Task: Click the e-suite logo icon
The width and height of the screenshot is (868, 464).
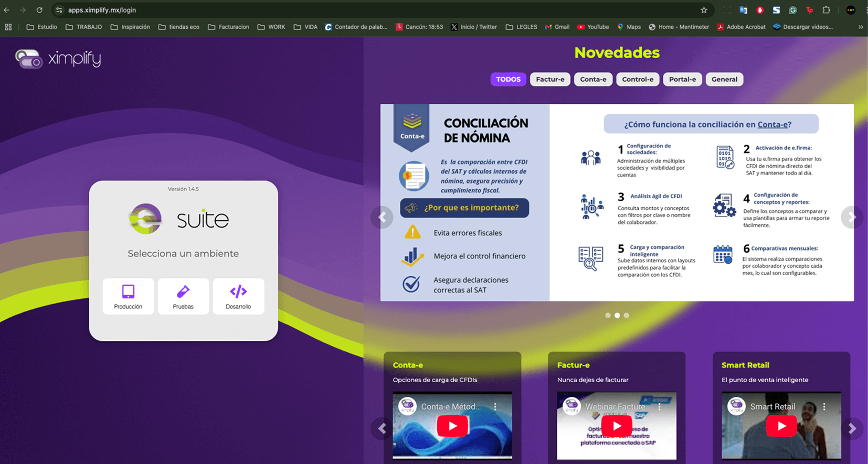Action: click(145, 219)
